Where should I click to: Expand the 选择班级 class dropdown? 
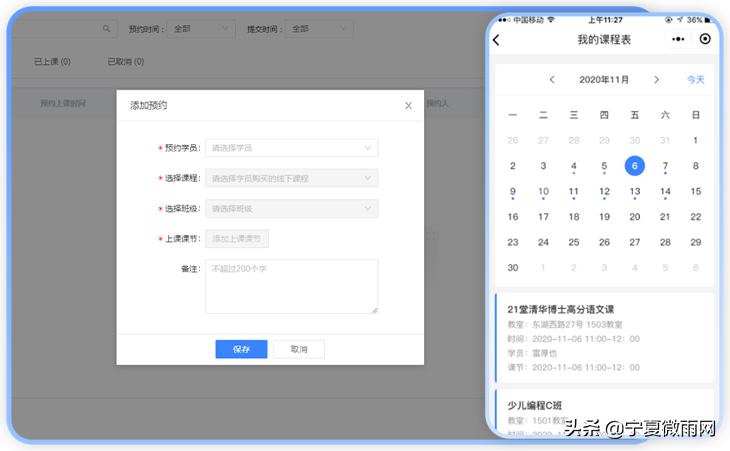click(291, 209)
